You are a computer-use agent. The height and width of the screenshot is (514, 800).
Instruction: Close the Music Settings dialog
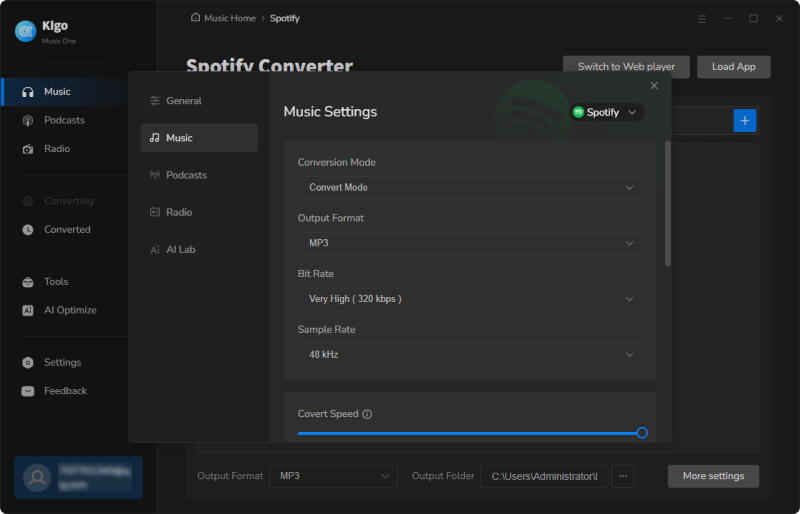click(x=654, y=86)
